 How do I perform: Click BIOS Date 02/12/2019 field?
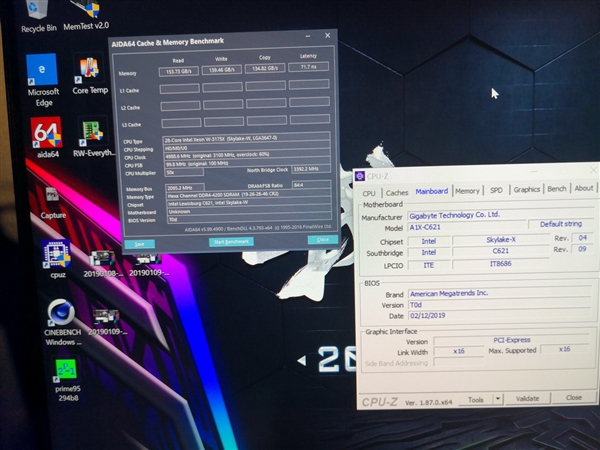tap(501, 315)
